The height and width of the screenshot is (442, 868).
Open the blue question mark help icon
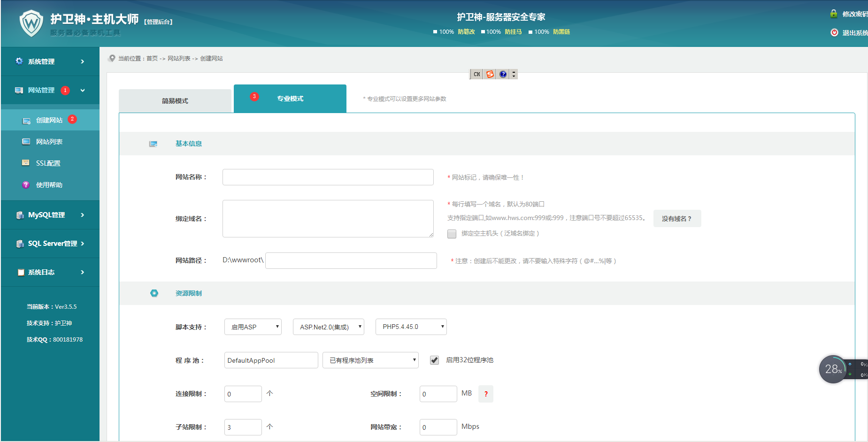(x=502, y=74)
